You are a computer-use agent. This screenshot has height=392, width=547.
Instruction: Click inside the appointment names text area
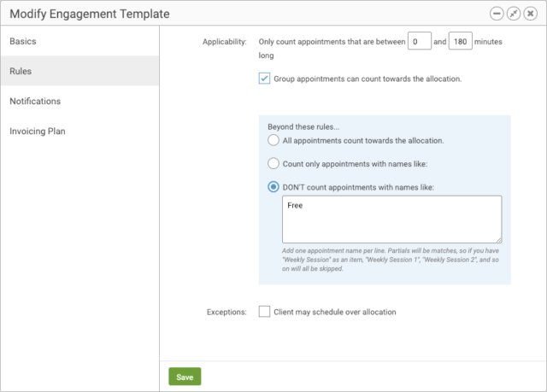pos(392,219)
